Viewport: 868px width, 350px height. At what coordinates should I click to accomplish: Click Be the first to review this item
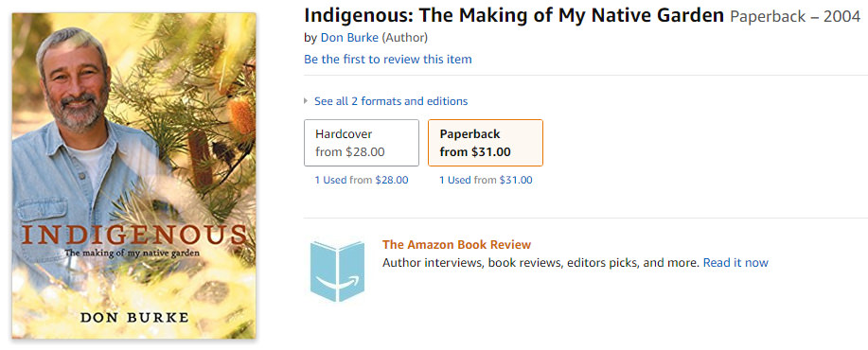(x=387, y=60)
